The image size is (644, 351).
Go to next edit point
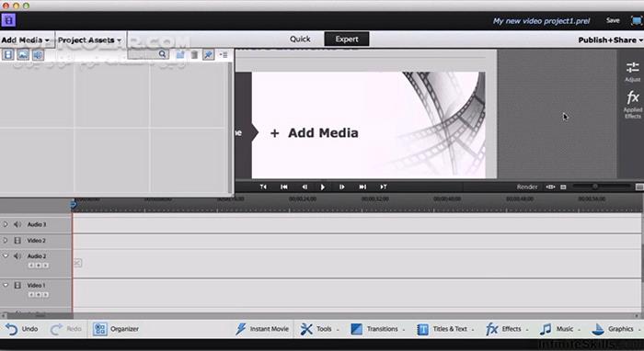[384, 187]
